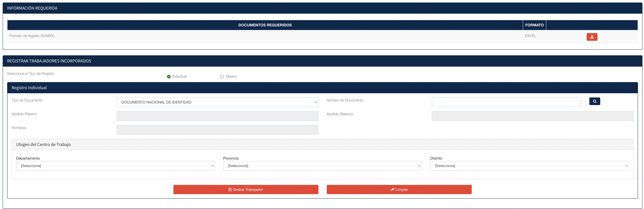
Task: Click the Registro Individual panel header
Action: pos(29,88)
